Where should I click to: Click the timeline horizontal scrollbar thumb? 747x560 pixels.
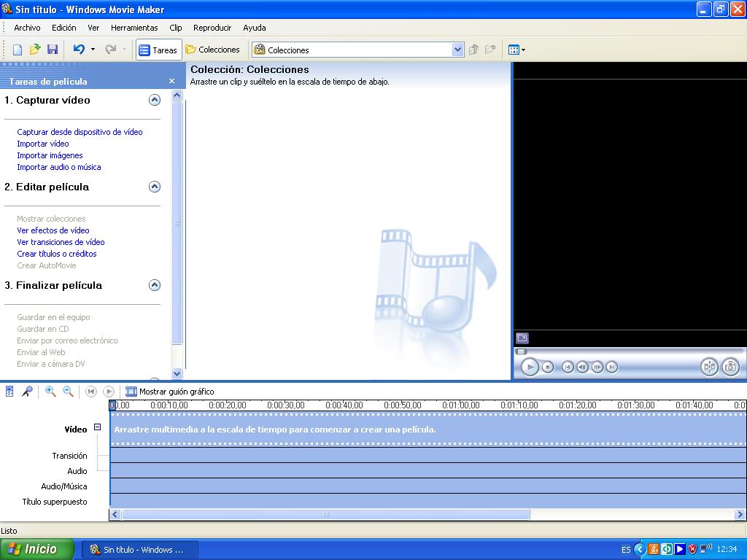pos(326,514)
